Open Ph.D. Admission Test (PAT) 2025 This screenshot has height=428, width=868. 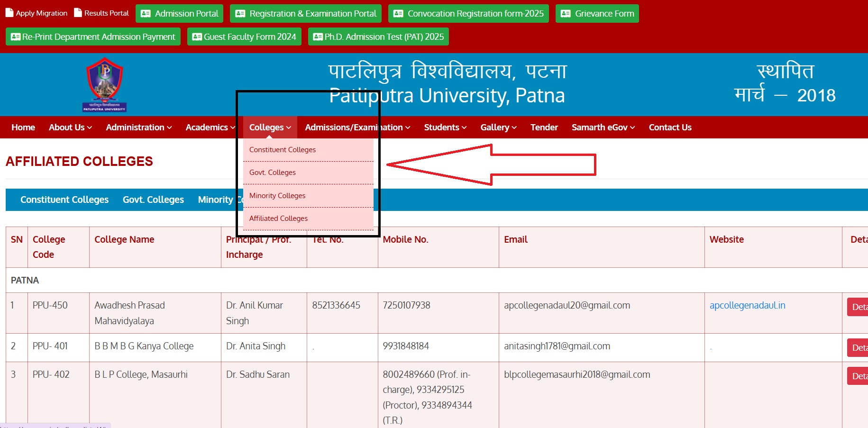tap(378, 37)
